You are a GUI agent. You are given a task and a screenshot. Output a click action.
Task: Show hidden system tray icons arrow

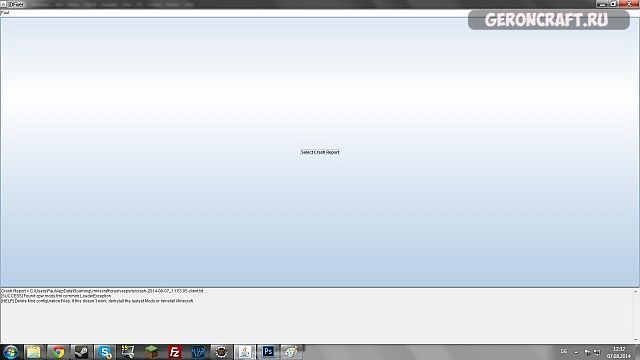(576, 352)
